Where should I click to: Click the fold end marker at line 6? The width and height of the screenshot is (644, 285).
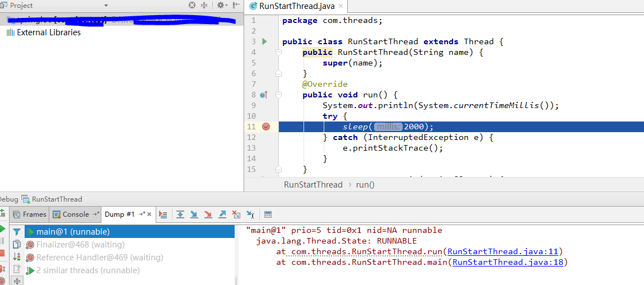(x=278, y=73)
